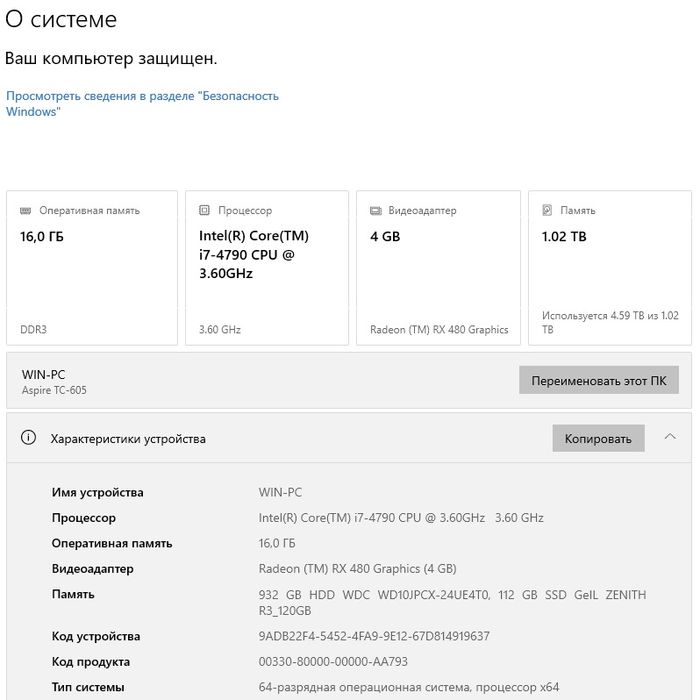This screenshot has height=700, width=700.
Task: Click the WIN-PC computer name in banner
Action: pos(43,375)
